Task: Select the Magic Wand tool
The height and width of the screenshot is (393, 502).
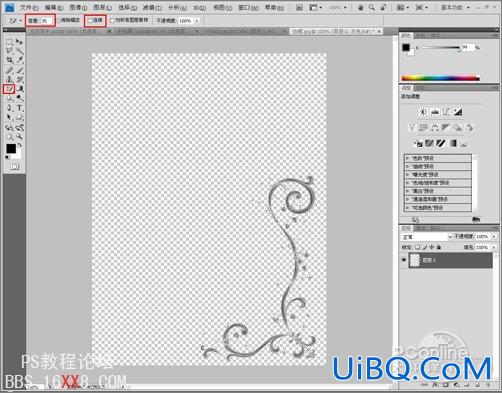Action: tap(20, 51)
